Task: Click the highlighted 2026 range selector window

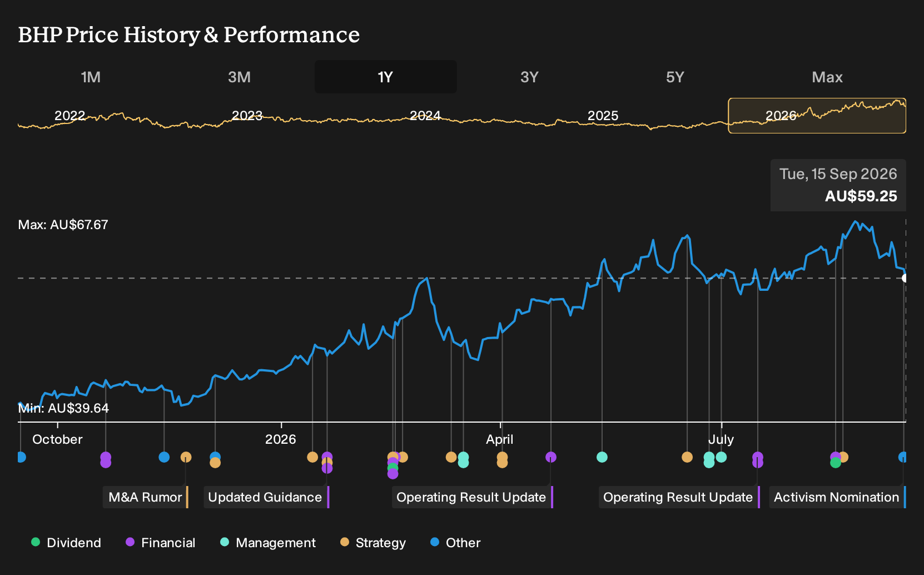Action: [x=817, y=116]
